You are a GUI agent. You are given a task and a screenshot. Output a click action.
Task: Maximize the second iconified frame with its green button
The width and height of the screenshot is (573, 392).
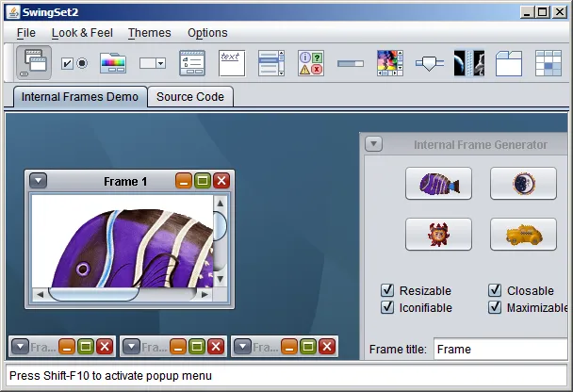tap(197, 347)
